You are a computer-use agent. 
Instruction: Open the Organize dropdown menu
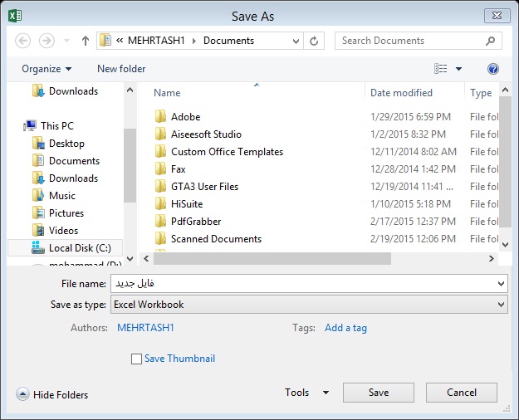pyautogui.click(x=47, y=69)
